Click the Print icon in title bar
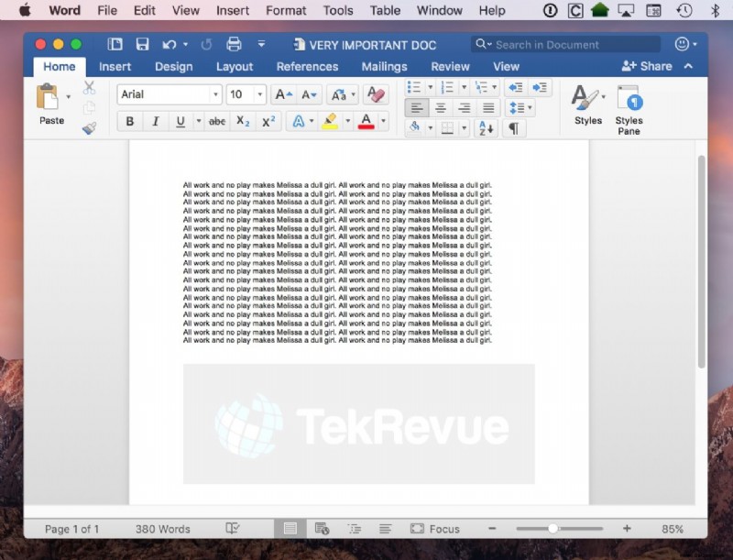This screenshot has width=733, height=560. 234,44
